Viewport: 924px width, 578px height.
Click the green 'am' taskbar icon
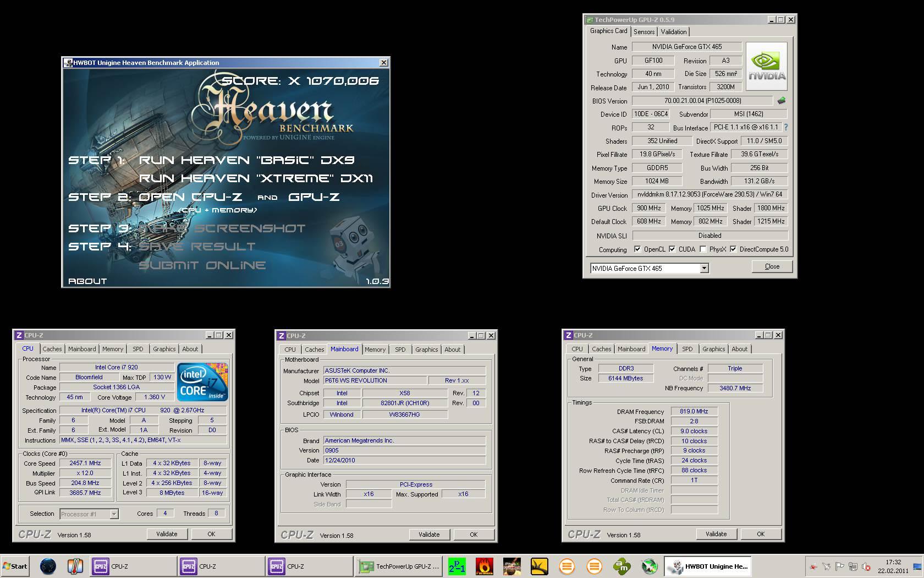[x=621, y=566]
